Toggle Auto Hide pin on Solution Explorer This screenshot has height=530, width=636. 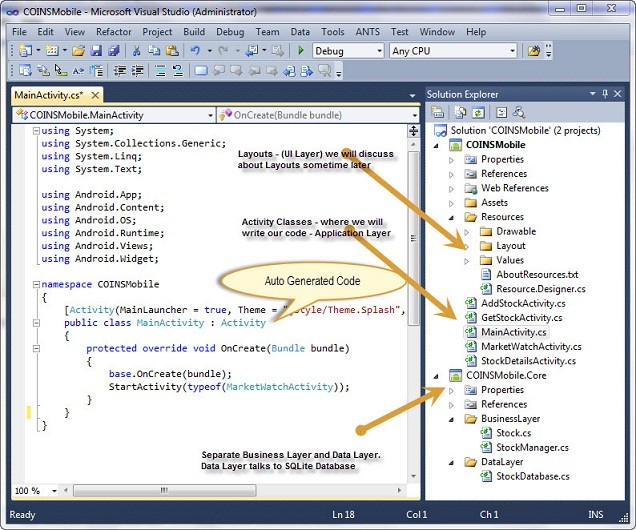[605, 94]
